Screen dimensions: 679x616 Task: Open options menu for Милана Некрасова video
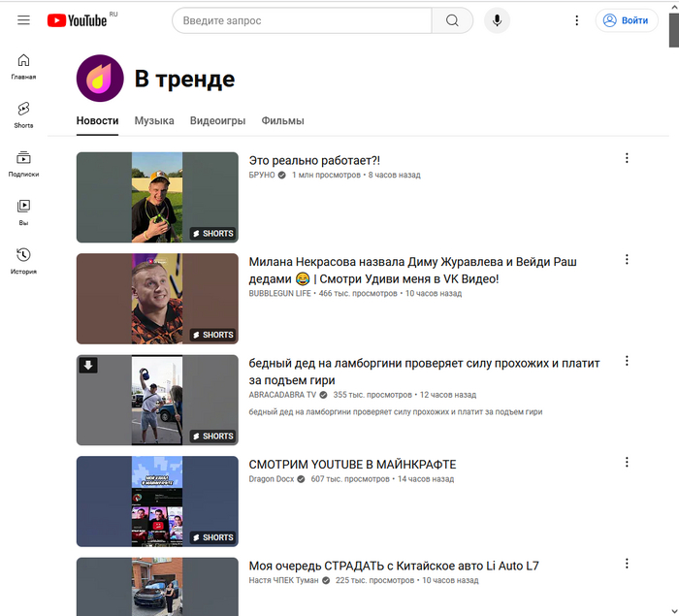coord(627,259)
